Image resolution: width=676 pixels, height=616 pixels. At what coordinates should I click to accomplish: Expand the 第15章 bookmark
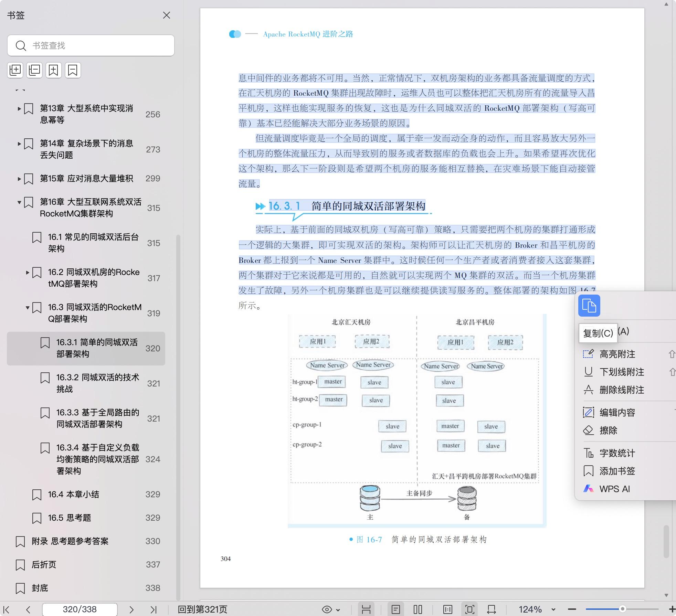19,179
